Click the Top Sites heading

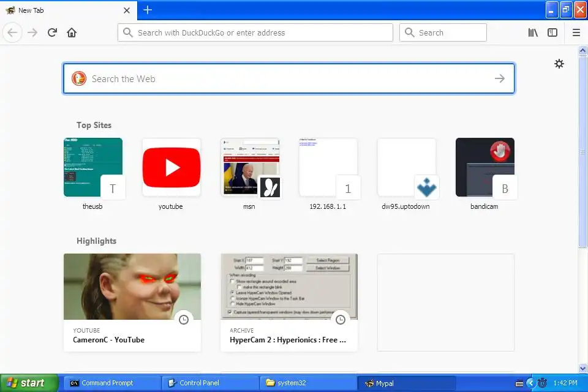(94, 126)
